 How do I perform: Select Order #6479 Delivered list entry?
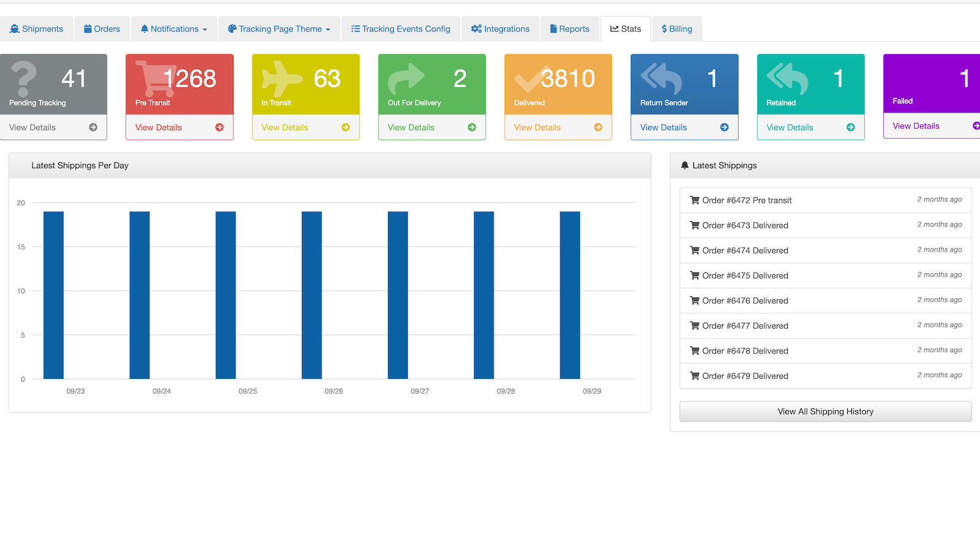point(745,376)
